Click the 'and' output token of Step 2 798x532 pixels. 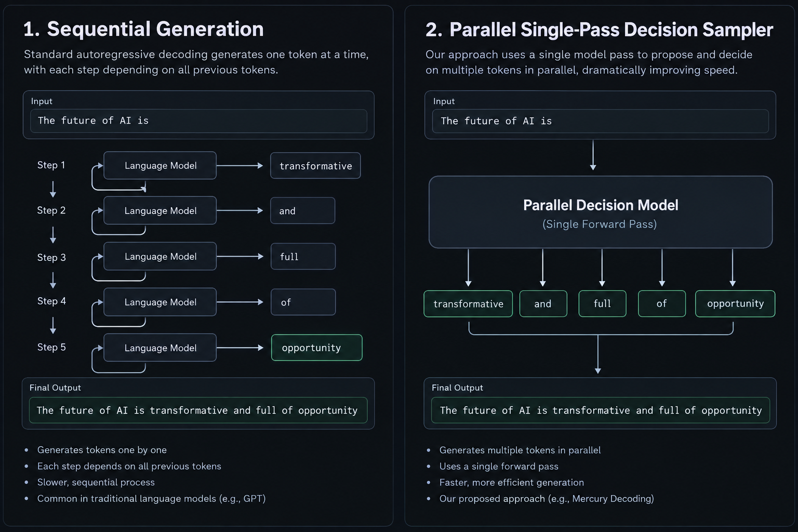(x=302, y=210)
